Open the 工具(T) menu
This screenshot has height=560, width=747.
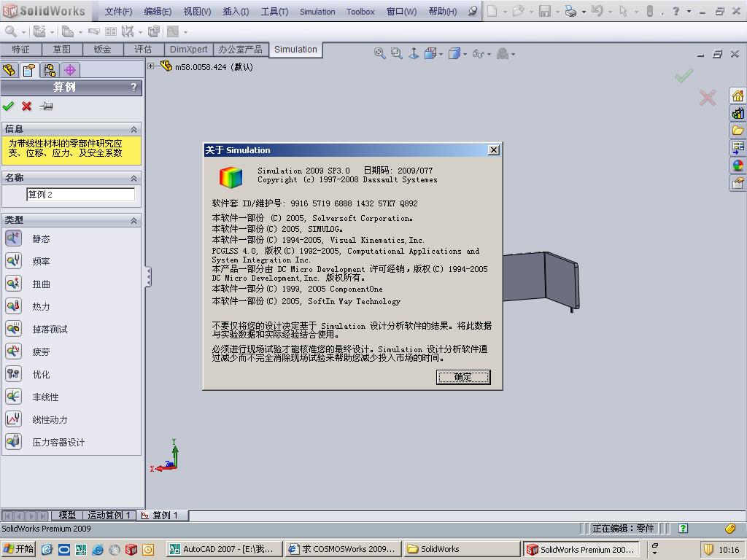[x=274, y=12]
